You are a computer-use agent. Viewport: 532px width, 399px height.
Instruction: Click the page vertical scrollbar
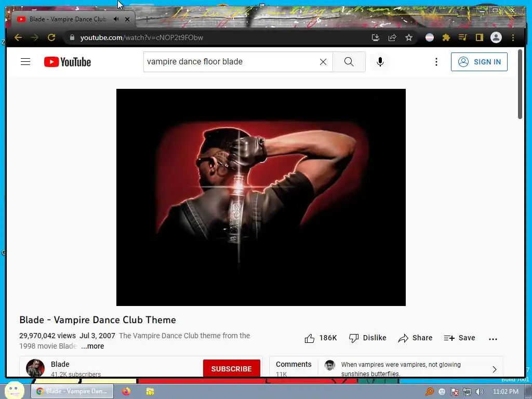(520, 84)
